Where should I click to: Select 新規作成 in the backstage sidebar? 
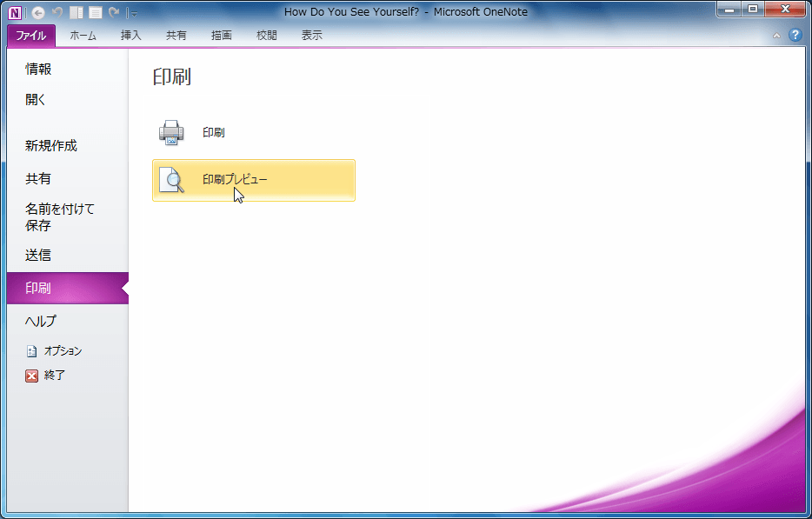(68, 146)
